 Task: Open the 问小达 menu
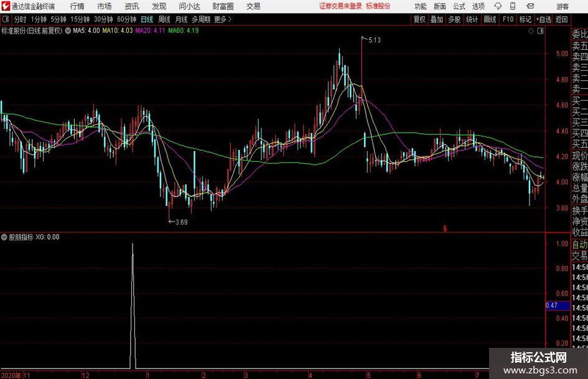(189, 6)
